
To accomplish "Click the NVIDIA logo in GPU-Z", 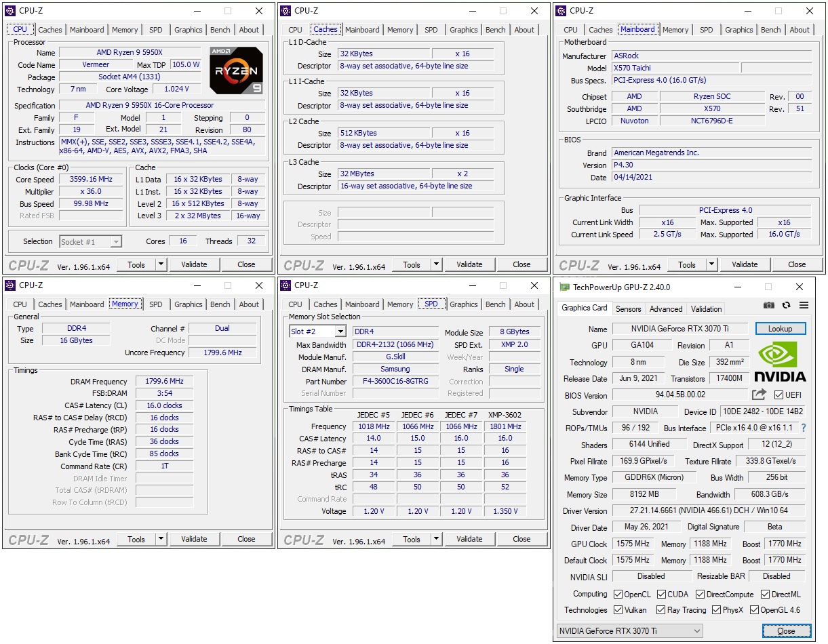I will click(x=780, y=362).
